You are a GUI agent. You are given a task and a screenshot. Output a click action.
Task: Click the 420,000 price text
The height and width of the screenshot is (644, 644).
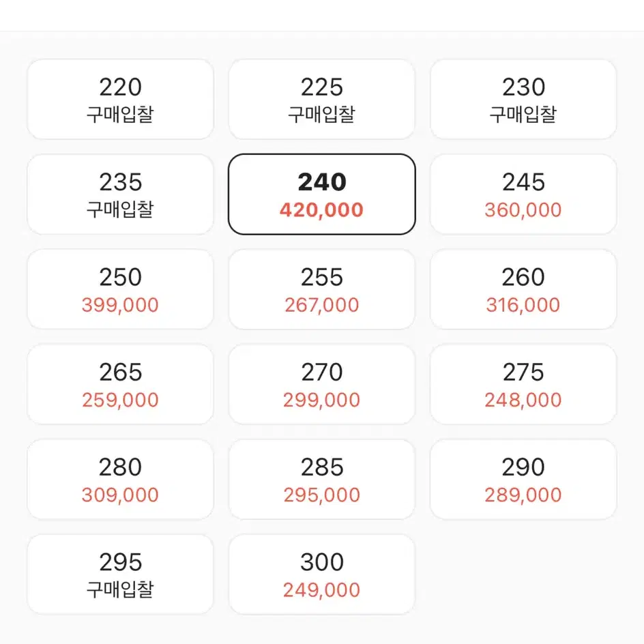[x=321, y=210]
